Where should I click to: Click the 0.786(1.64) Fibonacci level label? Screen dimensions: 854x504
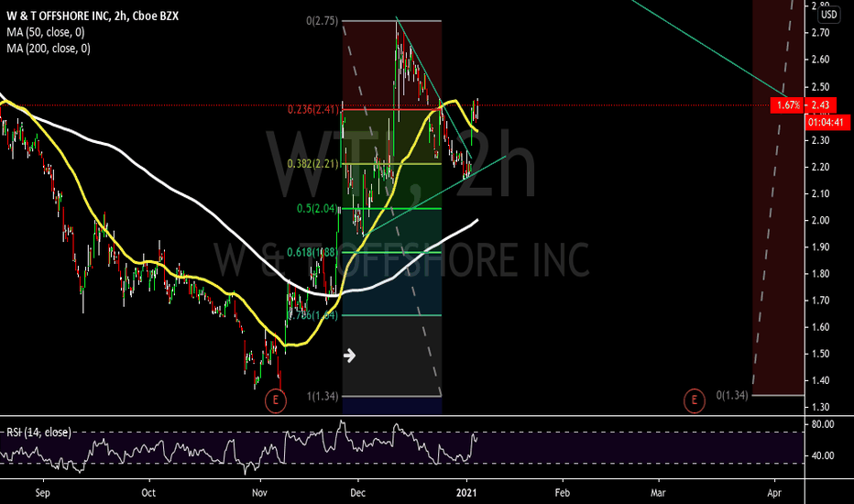click(x=312, y=315)
